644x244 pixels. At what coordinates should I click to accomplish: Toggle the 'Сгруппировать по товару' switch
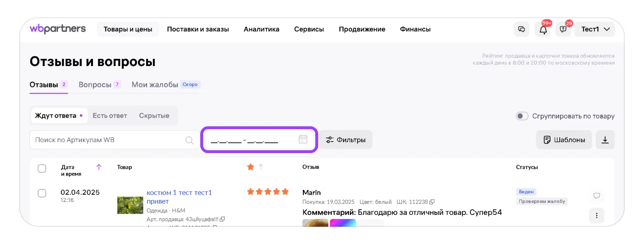(522, 116)
